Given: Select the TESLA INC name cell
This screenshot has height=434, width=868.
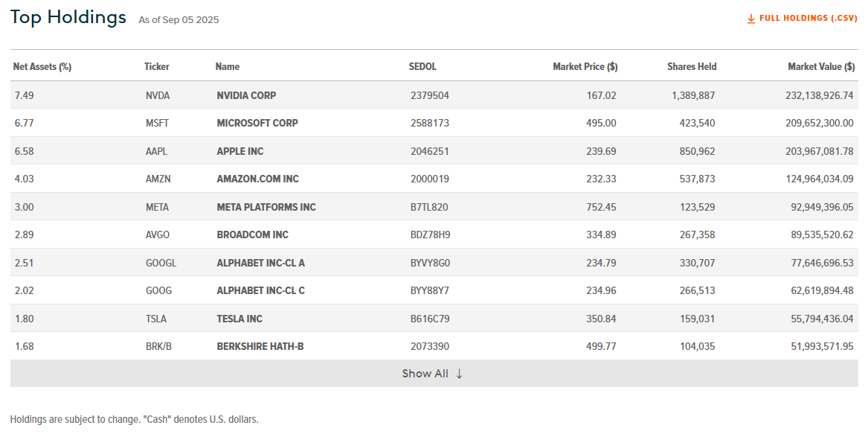Looking at the screenshot, I should 239,319.
